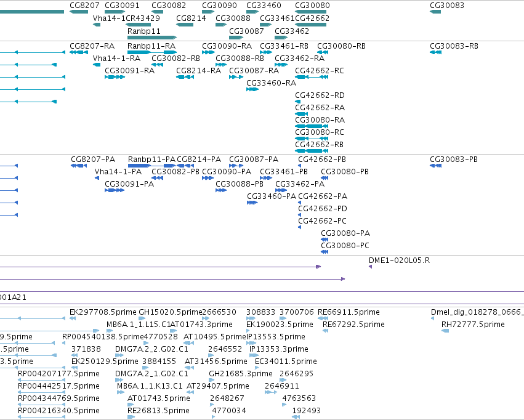Click the EC34011.5prime EST label
The image size is (524, 420).
(x=286, y=361)
